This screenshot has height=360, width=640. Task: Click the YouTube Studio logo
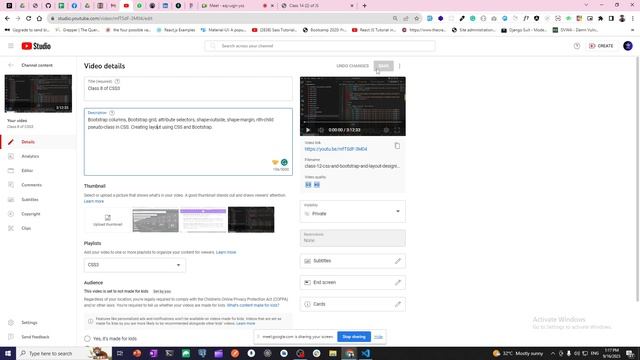click(36, 46)
